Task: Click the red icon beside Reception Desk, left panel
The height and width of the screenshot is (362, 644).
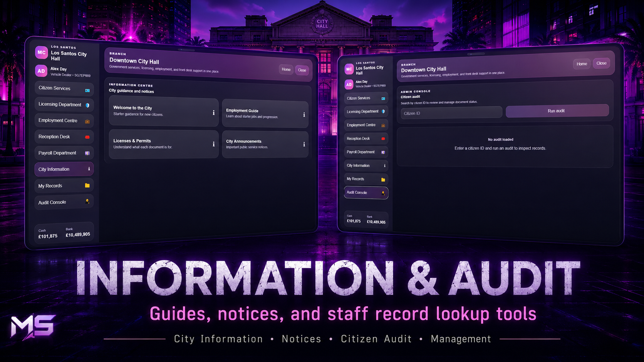Action: pyautogui.click(x=87, y=137)
